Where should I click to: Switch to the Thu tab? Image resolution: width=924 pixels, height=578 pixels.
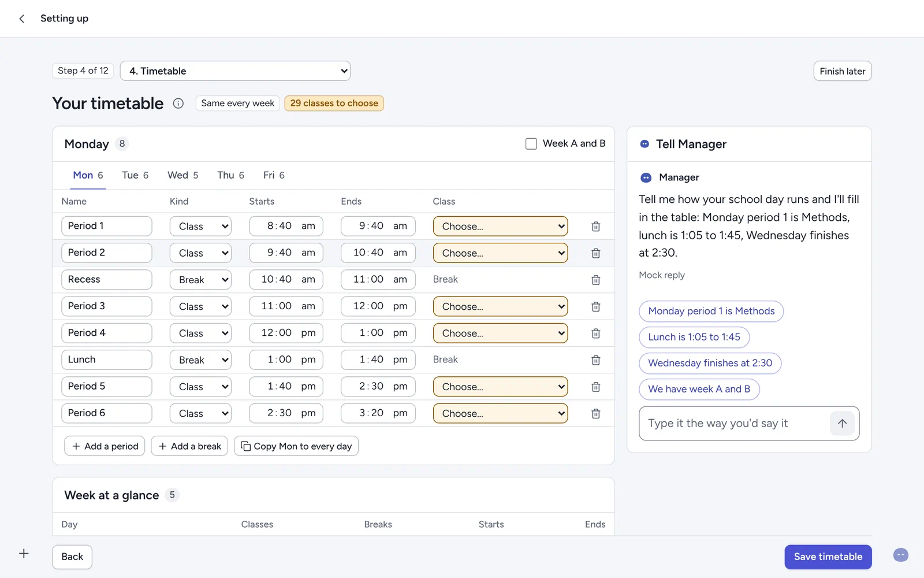[x=230, y=175]
